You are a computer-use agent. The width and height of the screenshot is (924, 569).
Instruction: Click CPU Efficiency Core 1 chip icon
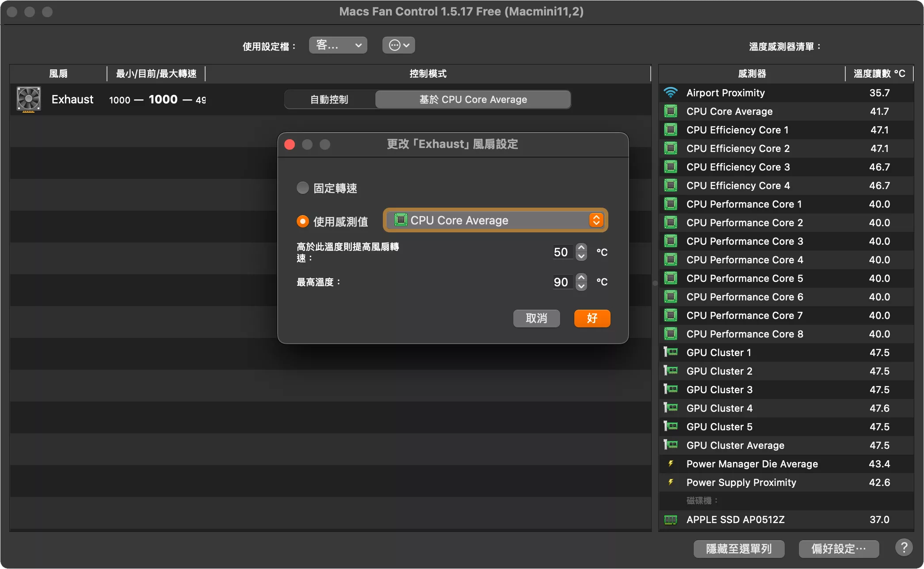(671, 130)
